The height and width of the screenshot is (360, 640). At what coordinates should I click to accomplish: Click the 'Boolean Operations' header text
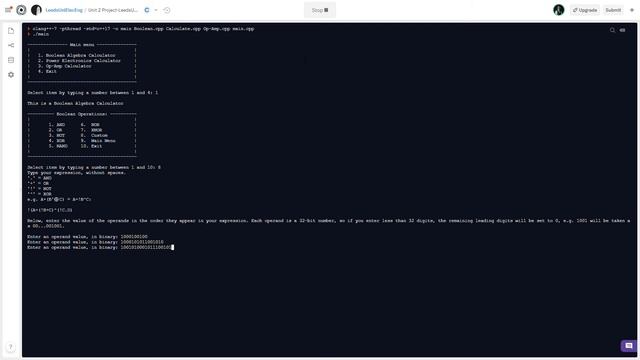point(82,114)
